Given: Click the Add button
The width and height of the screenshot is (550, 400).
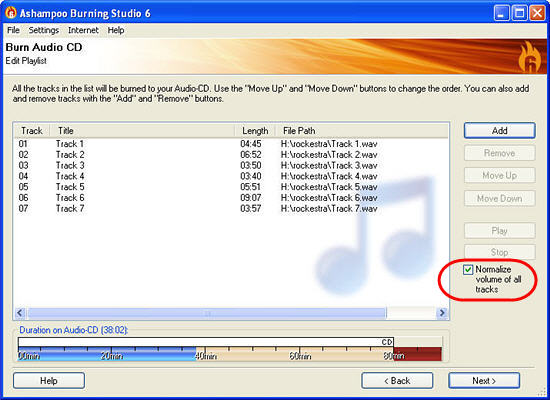Looking at the screenshot, I should click(x=499, y=131).
